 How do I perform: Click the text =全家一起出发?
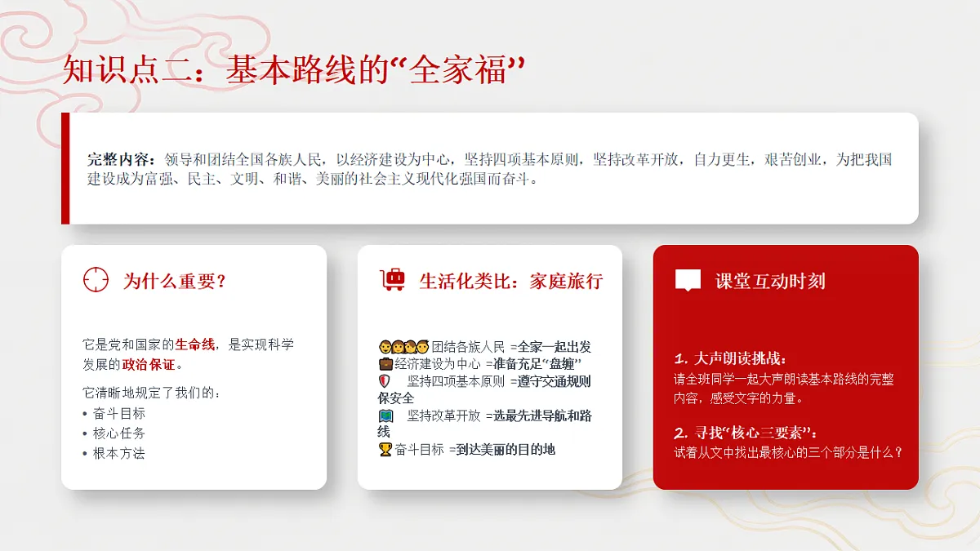(550, 346)
